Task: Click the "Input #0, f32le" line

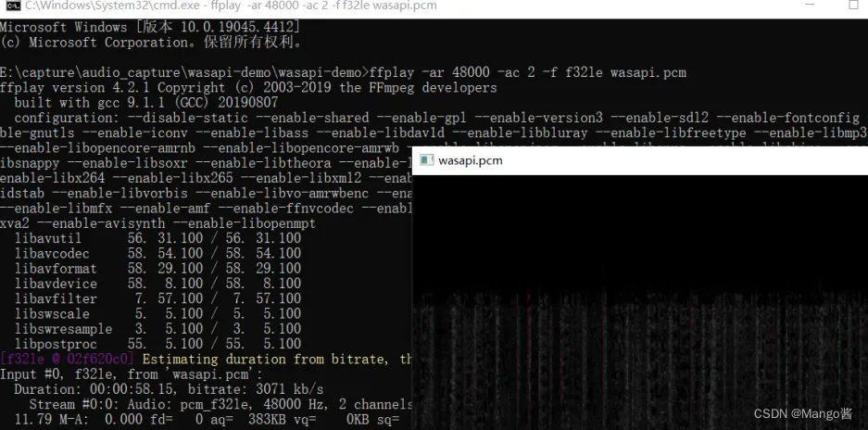Action: (132, 374)
